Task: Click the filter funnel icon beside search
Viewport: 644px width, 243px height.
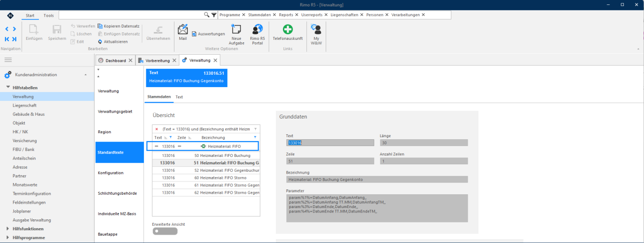Action: tap(214, 15)
